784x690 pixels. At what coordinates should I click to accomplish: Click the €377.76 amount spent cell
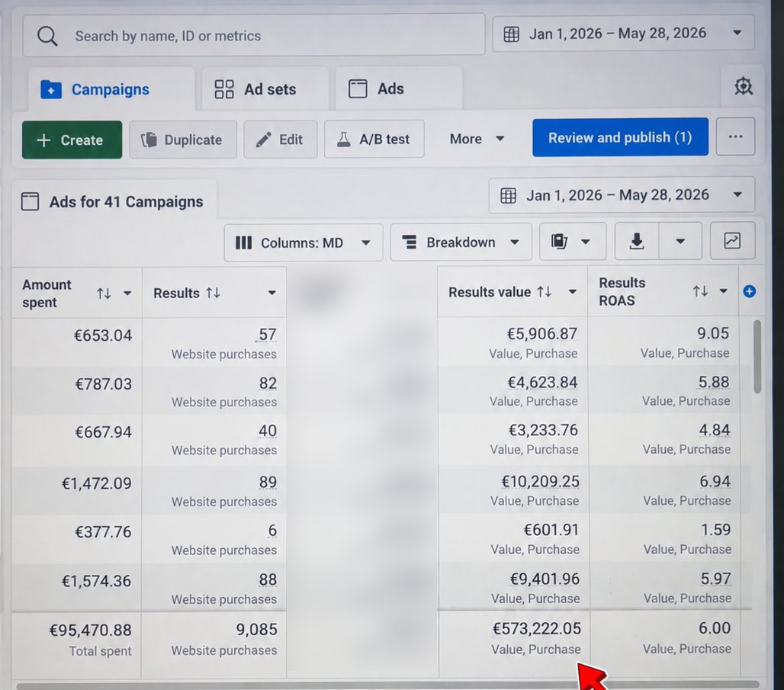point(103,531)
